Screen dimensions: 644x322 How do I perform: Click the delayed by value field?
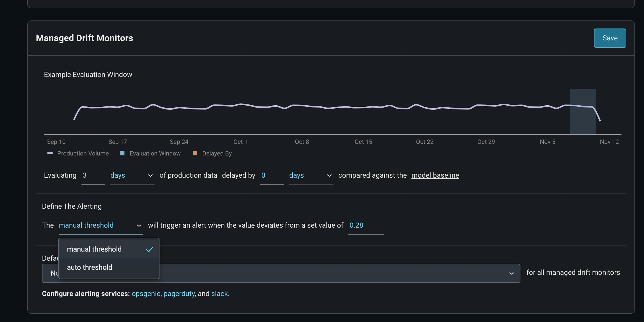(271, 175)
